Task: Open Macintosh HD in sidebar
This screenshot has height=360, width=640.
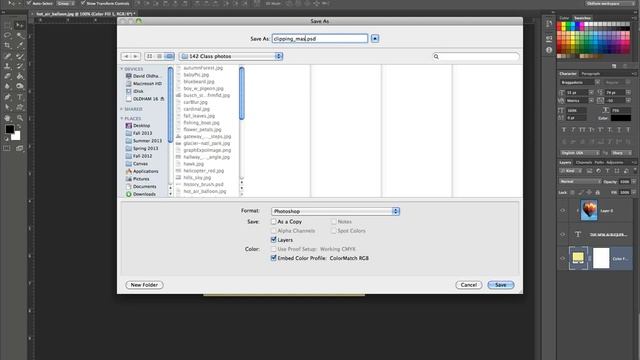Action: tap(144, 84)
